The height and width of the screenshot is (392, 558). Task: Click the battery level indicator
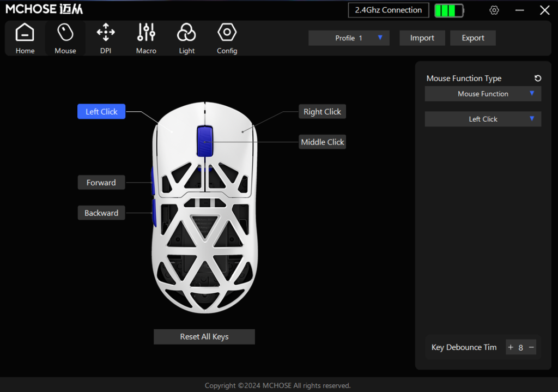point(449,10)
